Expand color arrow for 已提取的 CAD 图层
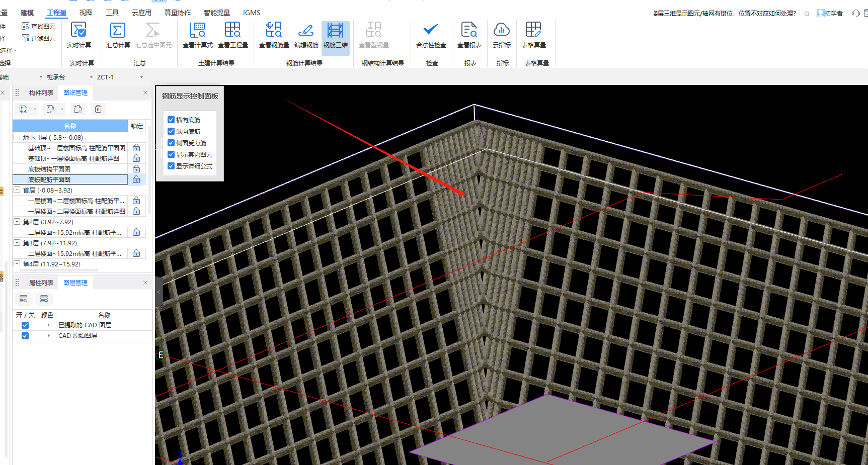Viewport: 868px width, 465px height. coord(48,325)
